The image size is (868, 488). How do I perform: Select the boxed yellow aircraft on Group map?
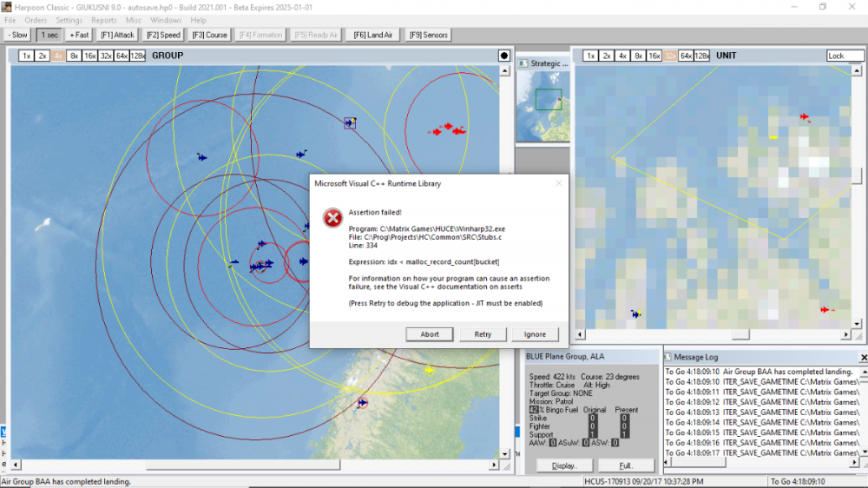pyautogui.click(x=350, y=123)
